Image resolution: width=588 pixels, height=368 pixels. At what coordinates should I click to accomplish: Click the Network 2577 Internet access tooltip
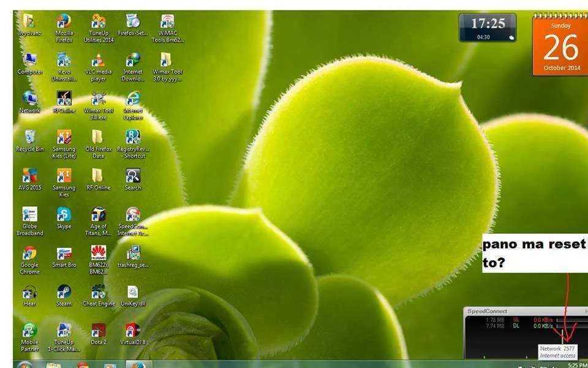[x=557, y=352]
